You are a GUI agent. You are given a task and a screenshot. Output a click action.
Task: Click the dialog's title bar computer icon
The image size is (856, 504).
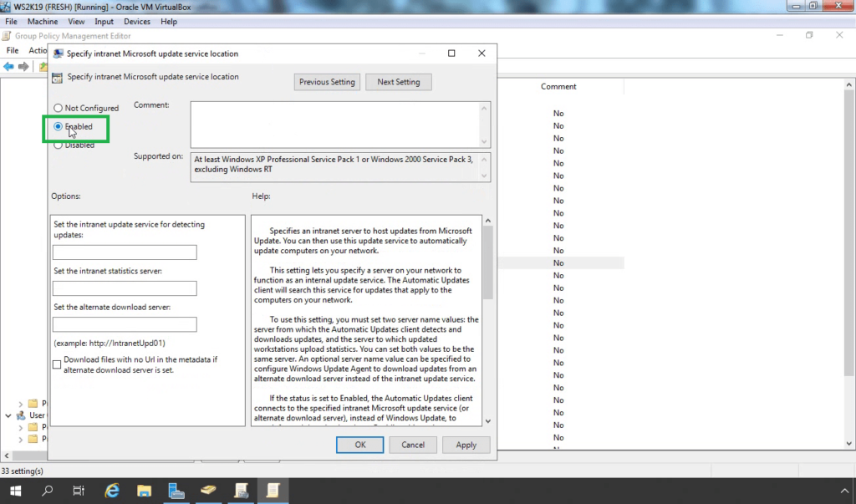tap(58, 53)
